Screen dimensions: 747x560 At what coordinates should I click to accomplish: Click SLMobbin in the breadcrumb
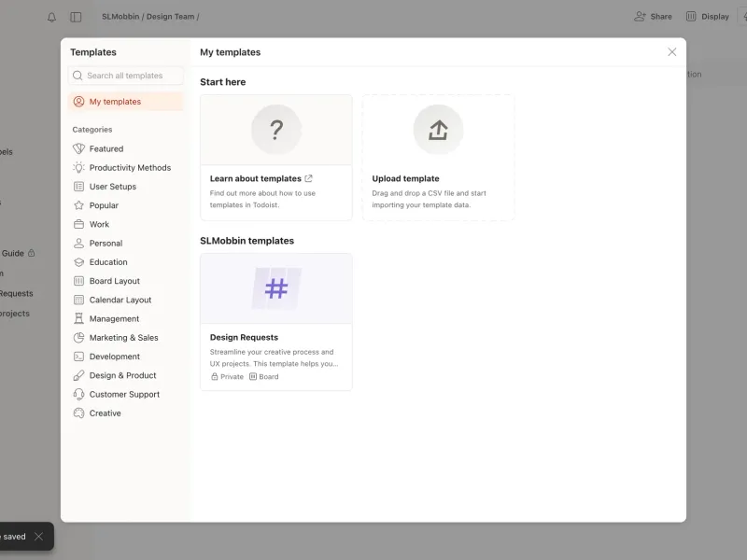click(x=120, y=17)
